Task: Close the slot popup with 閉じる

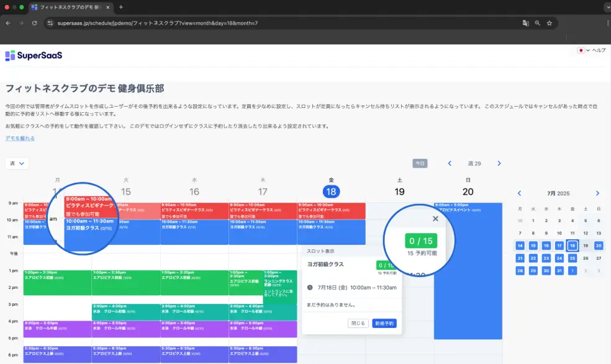Action: (358, 323)
